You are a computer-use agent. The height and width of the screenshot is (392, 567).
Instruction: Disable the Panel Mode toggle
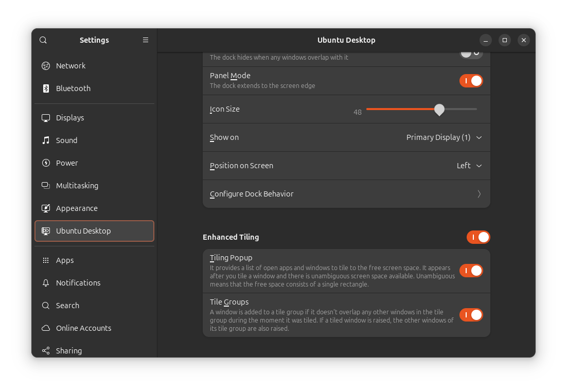471,81
